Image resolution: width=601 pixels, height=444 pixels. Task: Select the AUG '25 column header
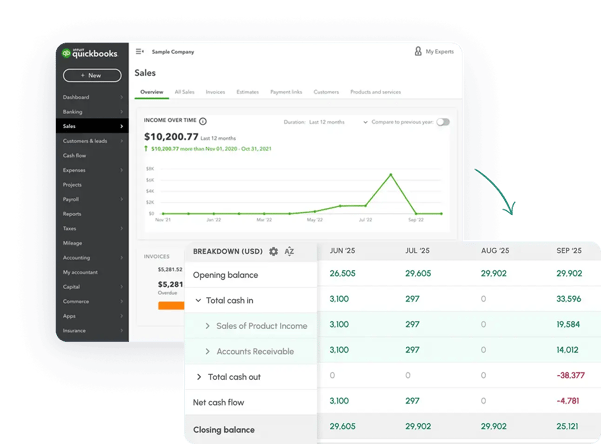[x=495, y=251]
